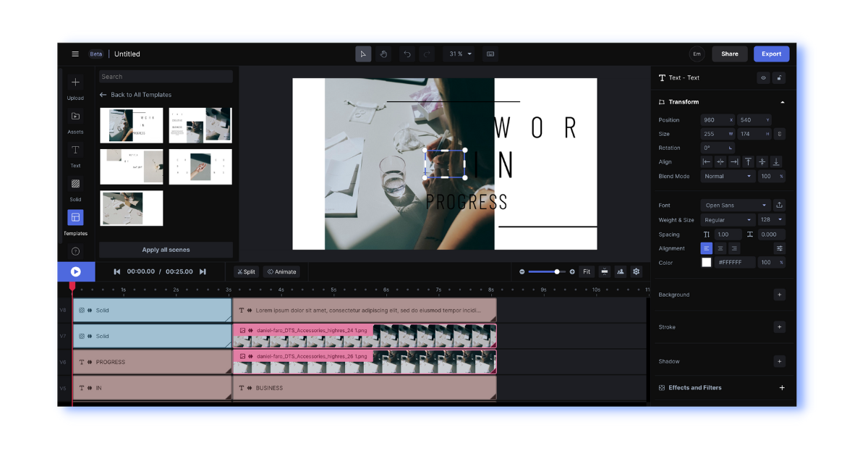Switch to the Assets tab

click(75, 121)
